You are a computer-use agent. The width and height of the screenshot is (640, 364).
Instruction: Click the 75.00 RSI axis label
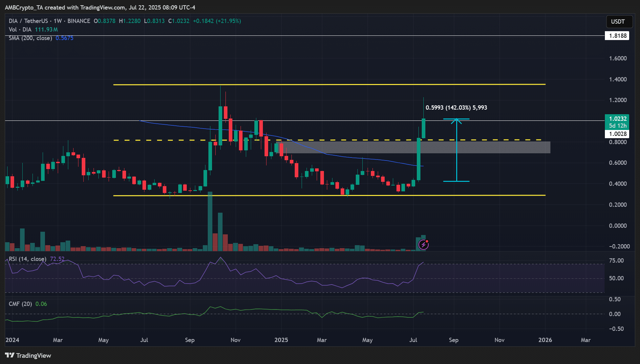pyautogui.click(x=616, y=261)
